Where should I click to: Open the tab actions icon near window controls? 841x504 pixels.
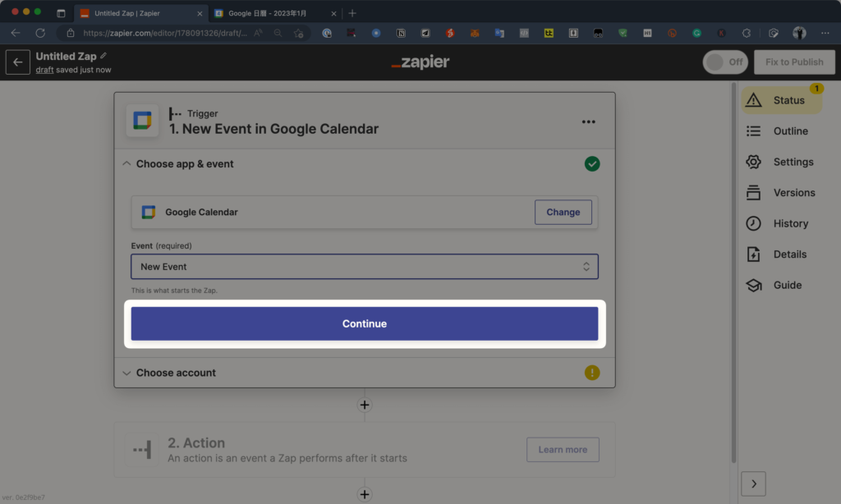61,13
